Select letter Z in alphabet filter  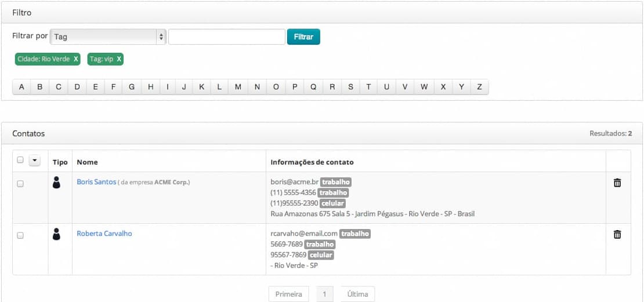(479, 87)
